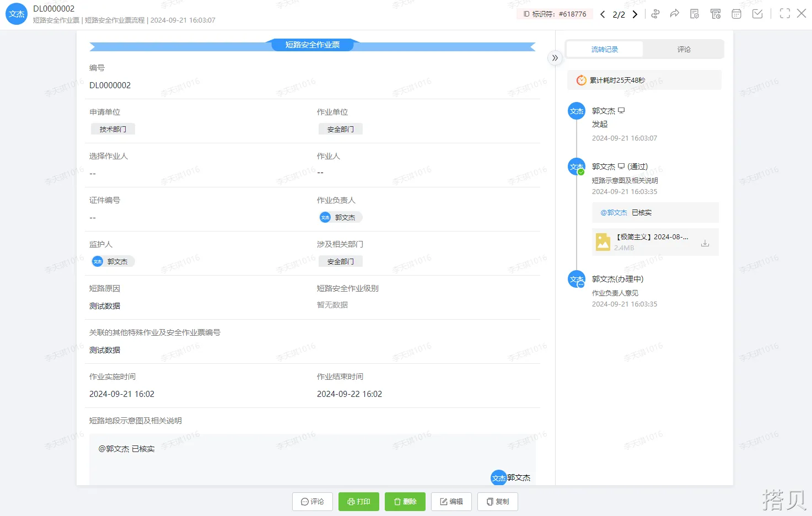The width and height of the screenshot is (812, 516).
Task: Switch to the 评论 tab
Action: [x=684, y=50]
